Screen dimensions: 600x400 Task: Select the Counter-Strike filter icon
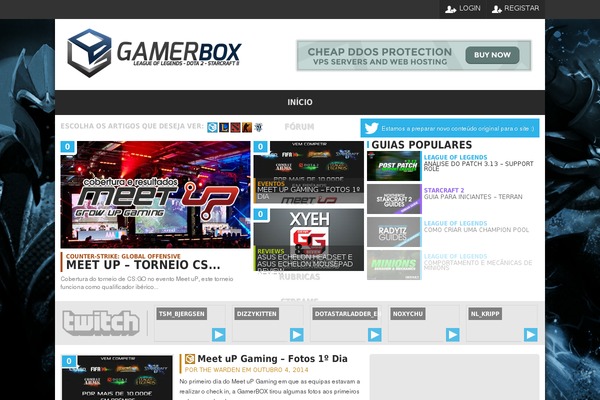pos(247,127)
